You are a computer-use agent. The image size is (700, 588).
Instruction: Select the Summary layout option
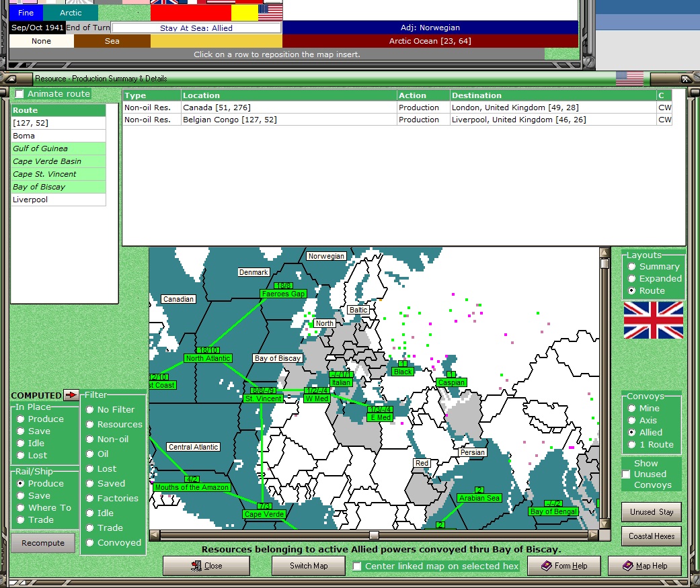632,267
